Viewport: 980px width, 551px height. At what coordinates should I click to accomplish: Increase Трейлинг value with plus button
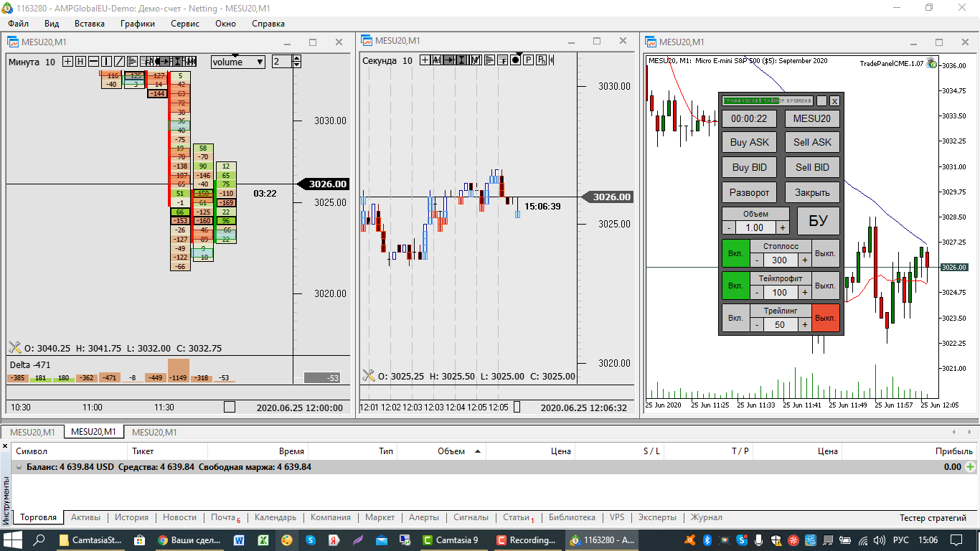pos(805,324)
